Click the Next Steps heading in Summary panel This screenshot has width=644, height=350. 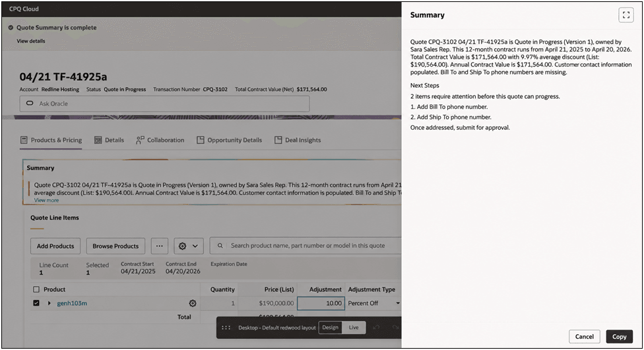[425, 85]
